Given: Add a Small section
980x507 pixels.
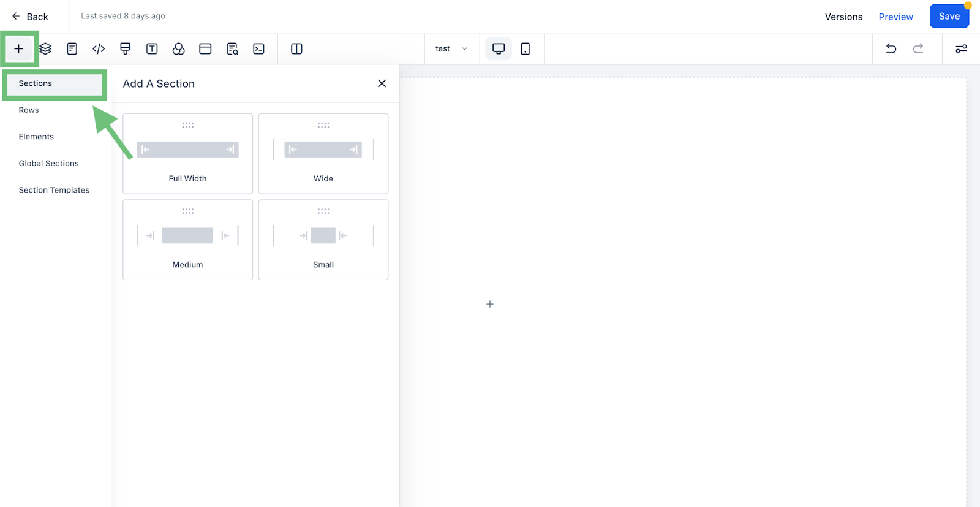Looking at the screenshot, I should (x=323, y=240).
